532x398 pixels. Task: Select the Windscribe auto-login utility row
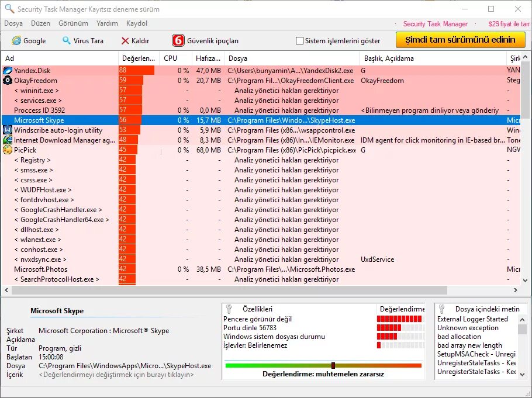261,130
